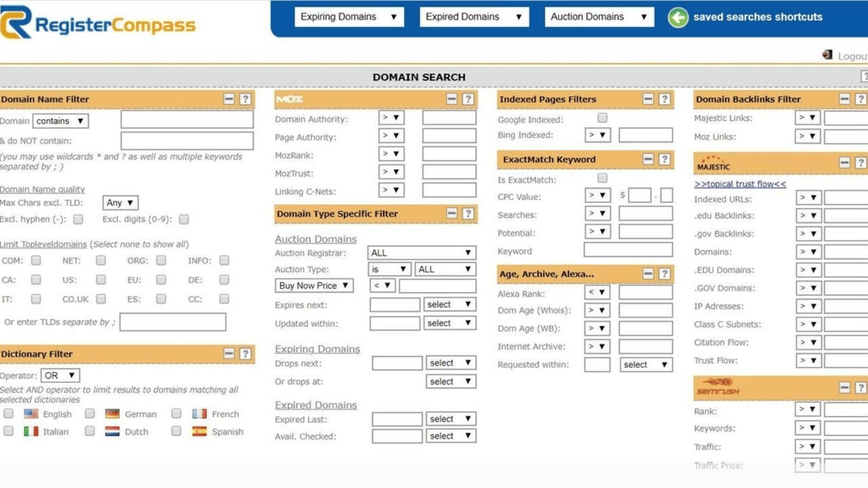This screenshot has height=488, width=868.
Task: Open help for Domain Name Filter
Action: tap(245, 99)
